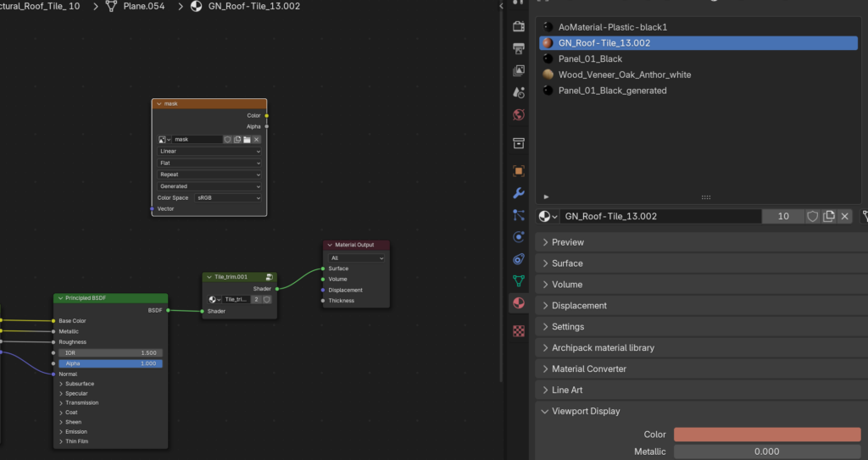Click fake user shield for GN_Roof-Tile_13.002
This screenshot has width=868, height=460.
coord(813,216)
